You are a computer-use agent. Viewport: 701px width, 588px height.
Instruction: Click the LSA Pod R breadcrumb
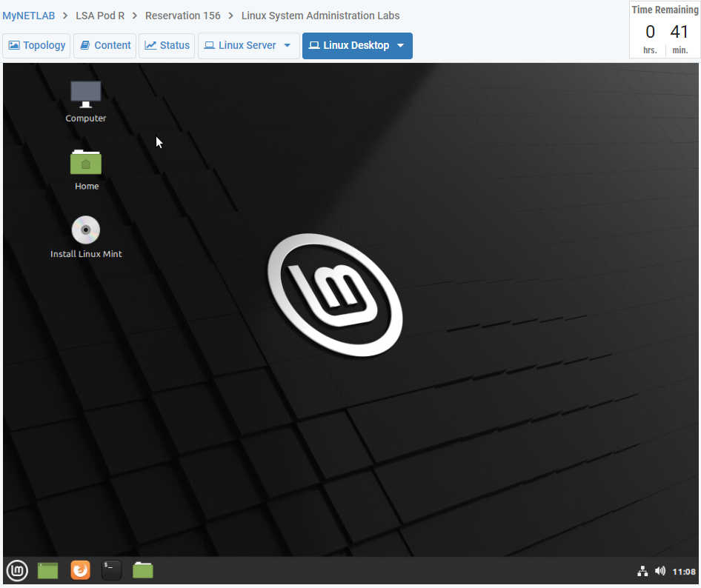(x=100, y=16)
